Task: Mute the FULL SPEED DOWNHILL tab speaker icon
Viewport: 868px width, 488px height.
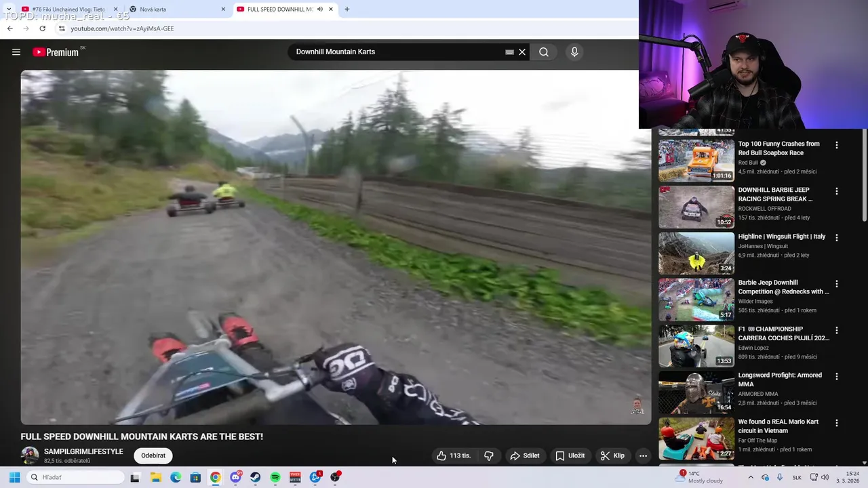Action: [320, 9]
